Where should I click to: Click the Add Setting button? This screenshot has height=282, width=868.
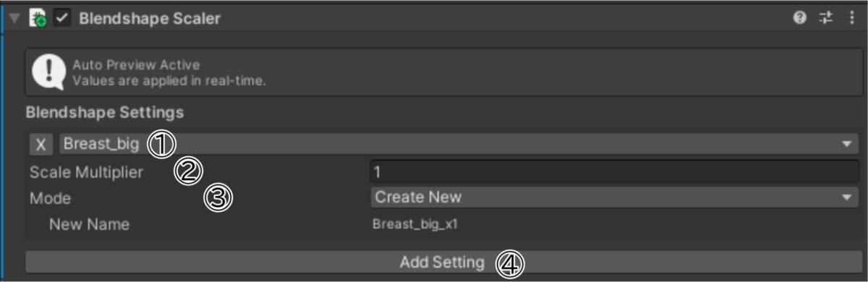442,262
